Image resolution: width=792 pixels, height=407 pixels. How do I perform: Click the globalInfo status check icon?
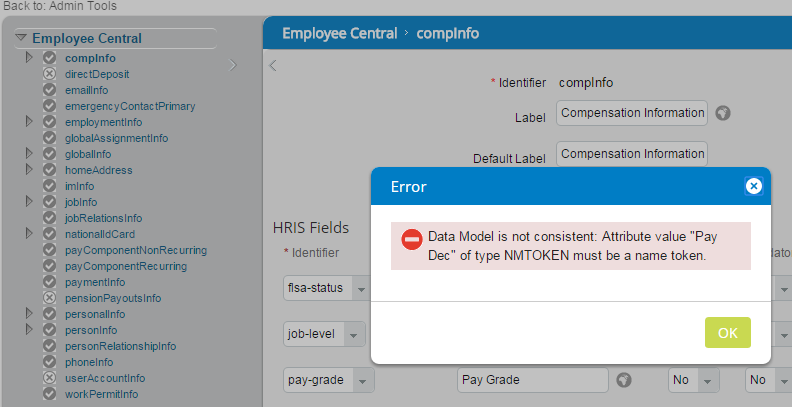pyautogui.click(x=49, y=154)
